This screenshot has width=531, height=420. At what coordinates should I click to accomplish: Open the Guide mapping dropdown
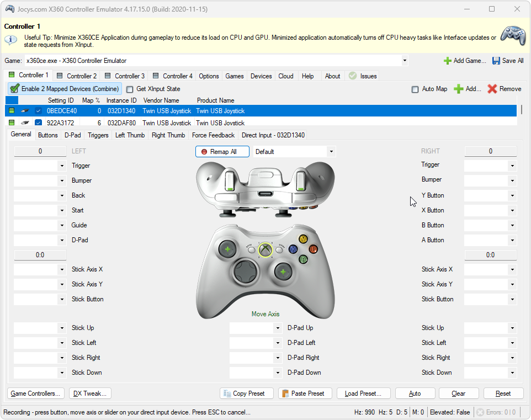pyautogui.click(x=62, y=226)
